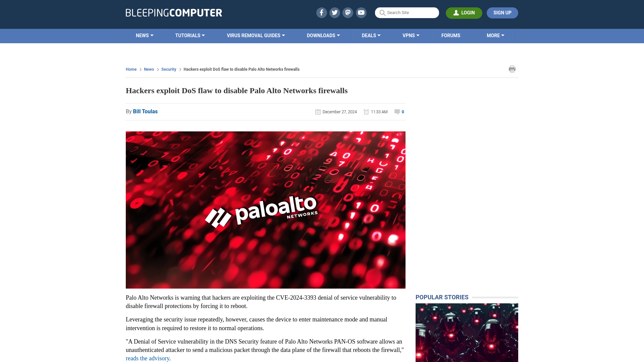Click the BleepingComputer home logo
Viewport: 644px width, 362px height.
pos(174,12)
